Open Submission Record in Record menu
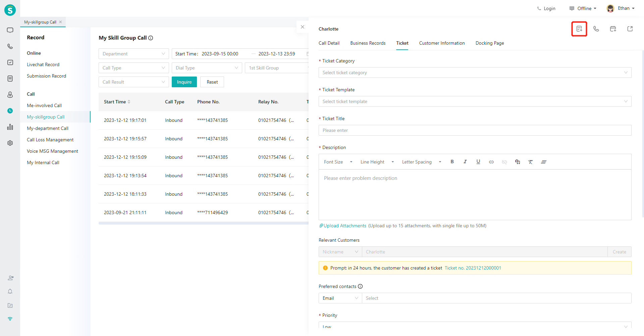Screen dimensions: 644x336 [x=46, y=76]
